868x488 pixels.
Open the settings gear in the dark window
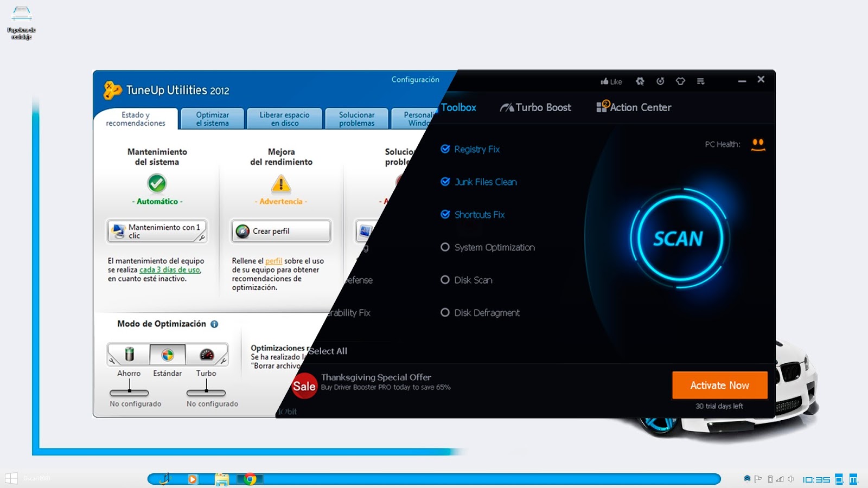coord(640,81)
